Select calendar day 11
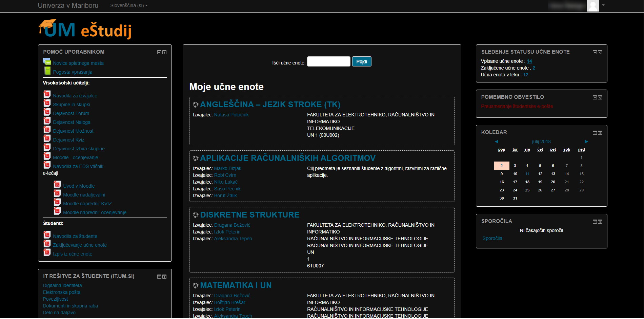The height and width of the screenshot is (319, 644). pyautogui.click(x=527, y=174)
